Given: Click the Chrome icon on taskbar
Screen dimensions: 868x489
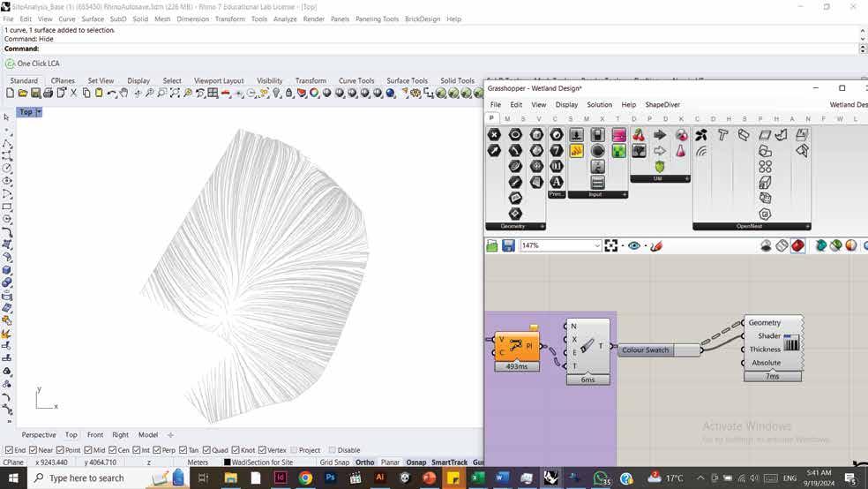Looking at the screenshot, I should point(305,478).
